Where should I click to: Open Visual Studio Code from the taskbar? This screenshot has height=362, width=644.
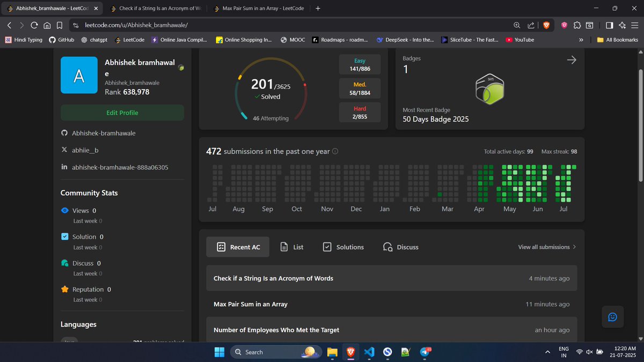368,352
